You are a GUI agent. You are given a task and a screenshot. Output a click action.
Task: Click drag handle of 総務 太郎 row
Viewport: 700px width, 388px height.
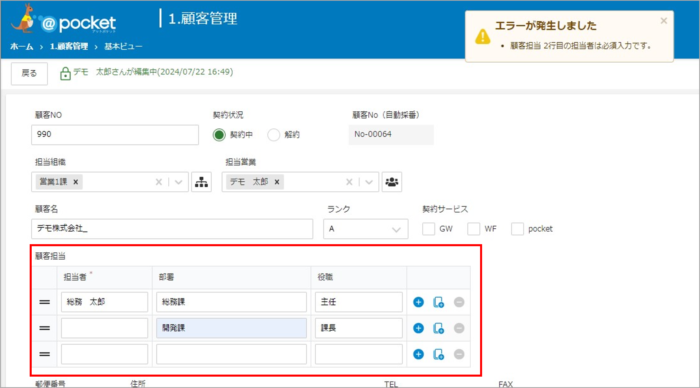click(x=45, y=302)
